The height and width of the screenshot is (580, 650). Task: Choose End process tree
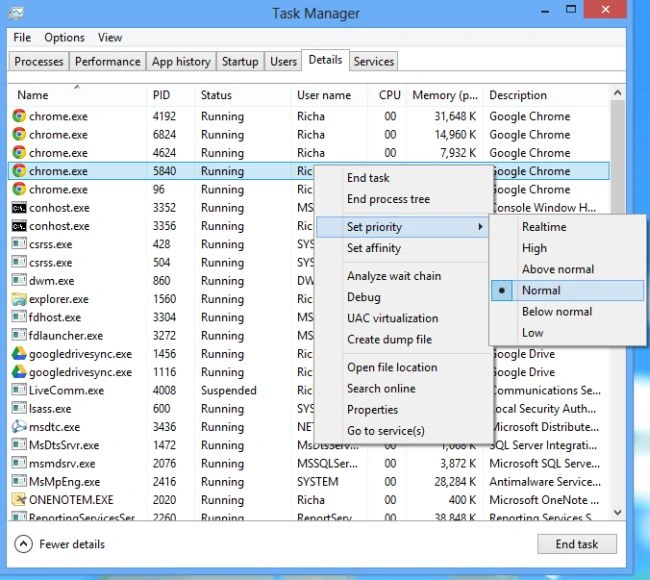402,199
